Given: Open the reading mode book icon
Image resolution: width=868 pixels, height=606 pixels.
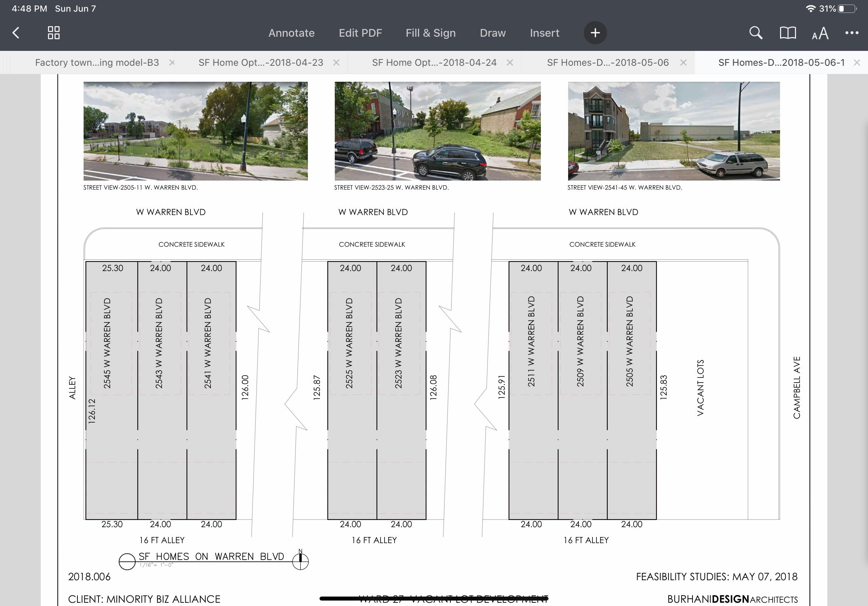Looking at the screenshot, I should 788,33.
